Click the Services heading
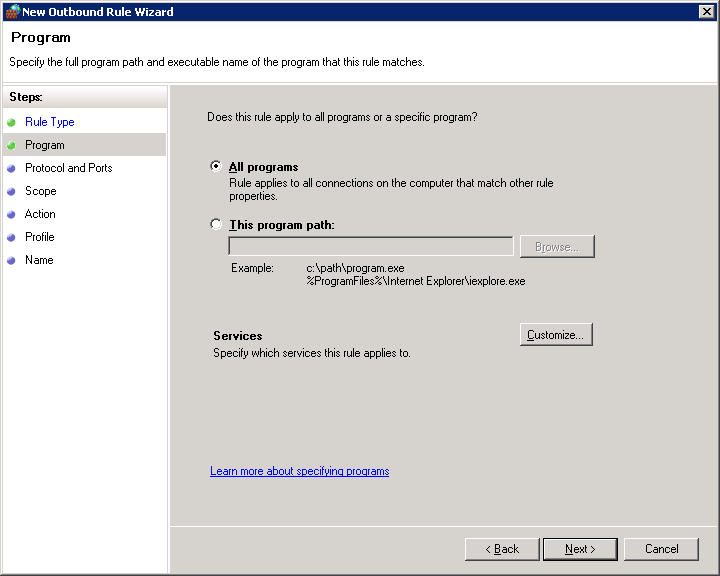The height and width of the screenshot is (576, 720). pyautogui.click(x=237, y=336)
